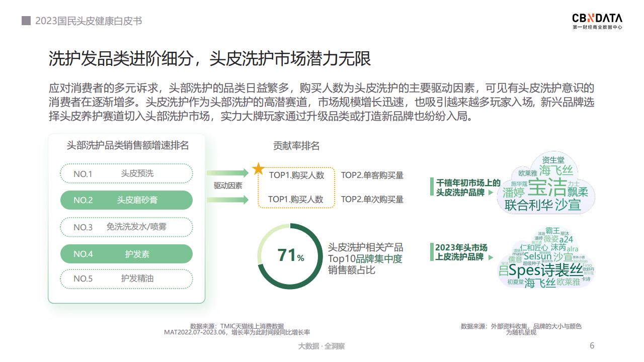Click TOP2.单客购买量 text
Image resolution: width=644 pixels, height=362 pixels.
[x=372, y=175]
